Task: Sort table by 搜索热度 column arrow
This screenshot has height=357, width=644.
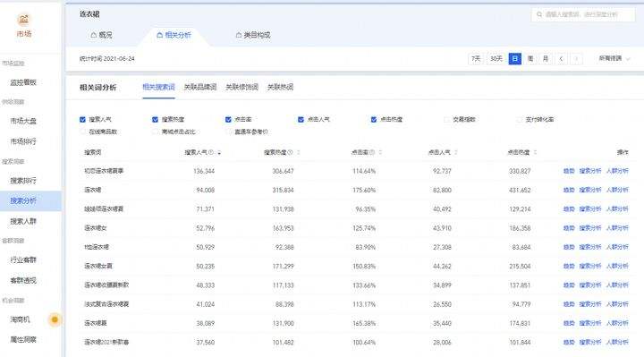Action: 298,152
